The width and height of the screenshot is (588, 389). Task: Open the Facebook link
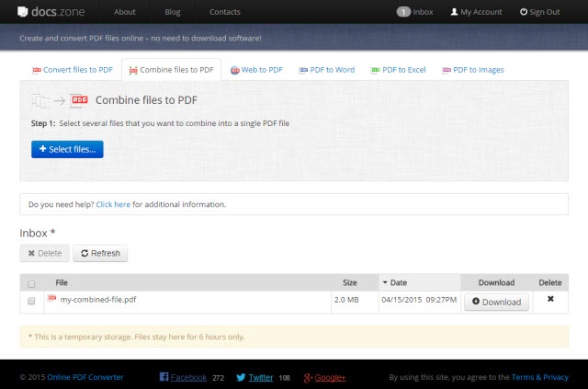pyautogui.click(x=188, y=378)
